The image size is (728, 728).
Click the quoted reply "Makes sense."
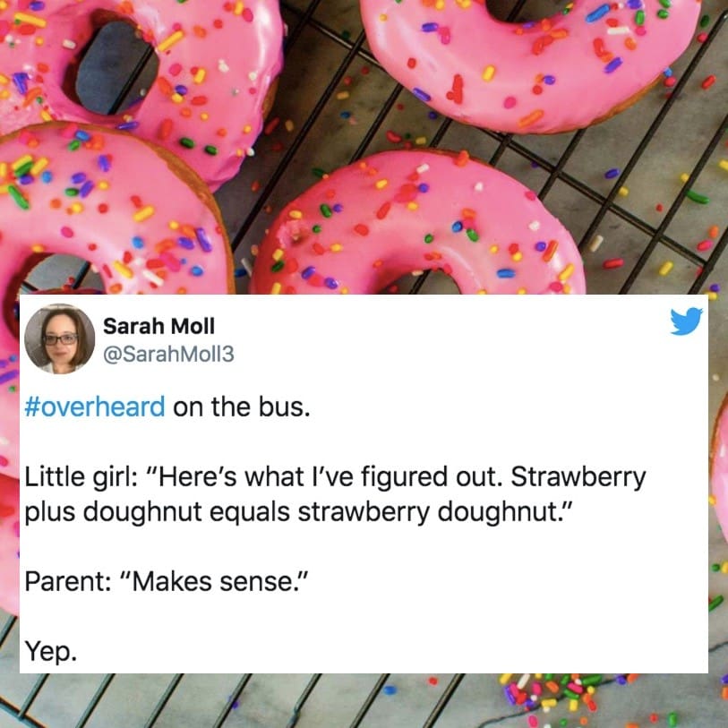[220, 581]
